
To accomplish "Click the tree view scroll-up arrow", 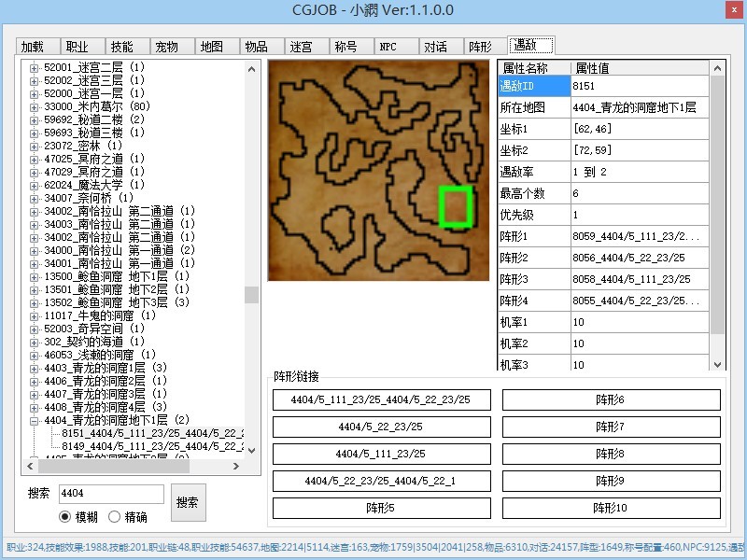I will 251,68.
